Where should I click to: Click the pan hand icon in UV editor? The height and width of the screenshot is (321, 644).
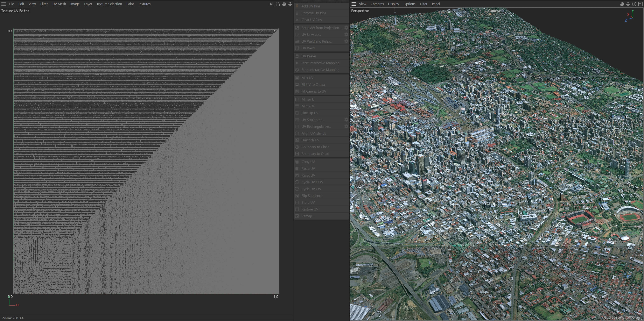(x=284, y=4)
